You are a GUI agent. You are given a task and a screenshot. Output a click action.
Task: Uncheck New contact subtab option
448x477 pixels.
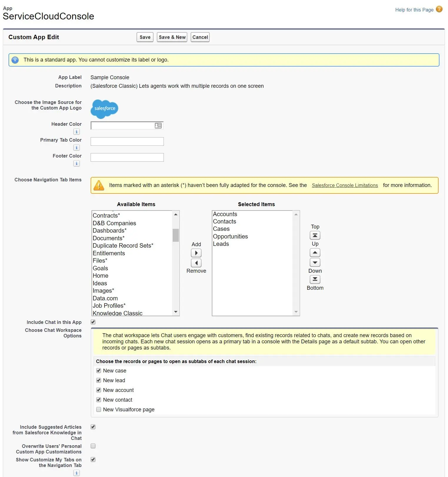(99, 400)
